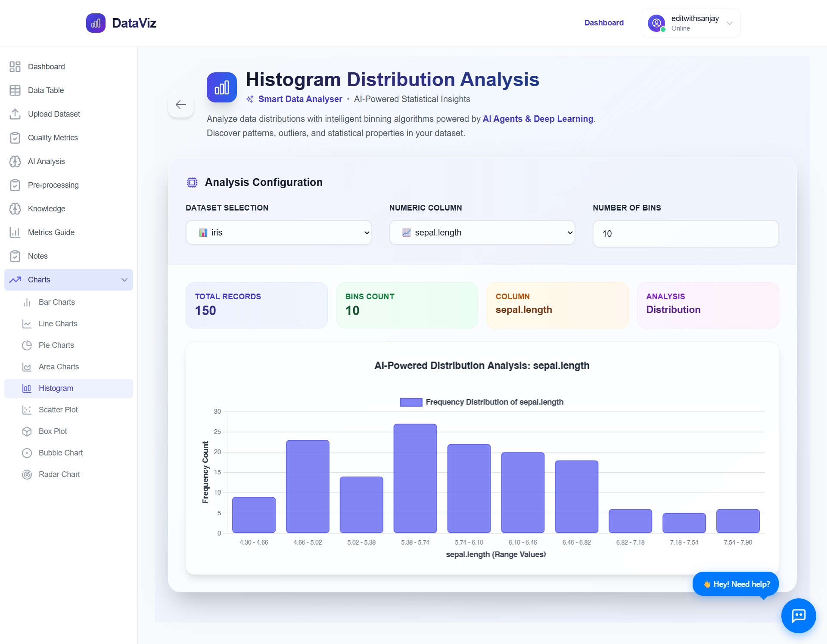Toggle the Frequency Distribution legend item
This screenshot has width=827, height=644.
pos(494,402)
